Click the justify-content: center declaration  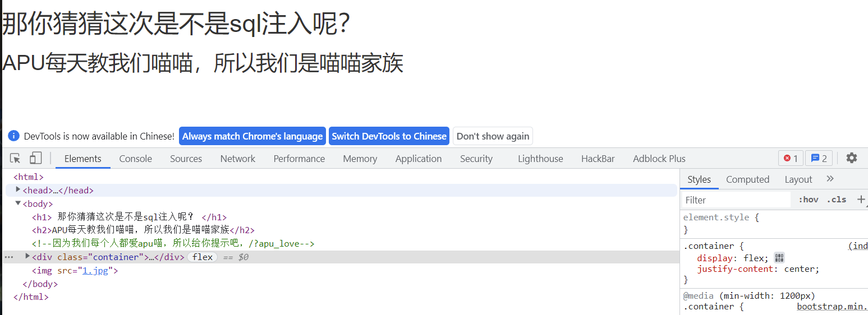758,269
